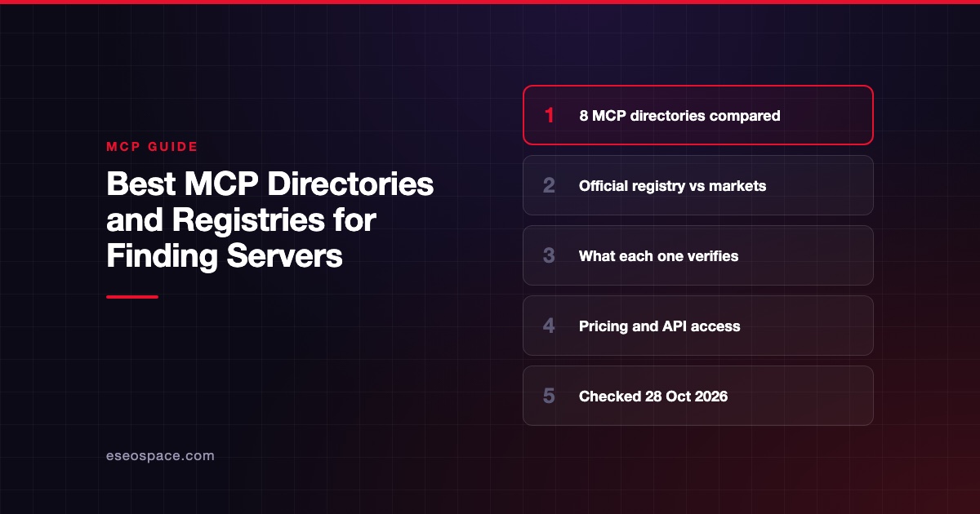
Task: Open the 'Checked 28 Oct 2026' card
Action: tap(698, 396)
